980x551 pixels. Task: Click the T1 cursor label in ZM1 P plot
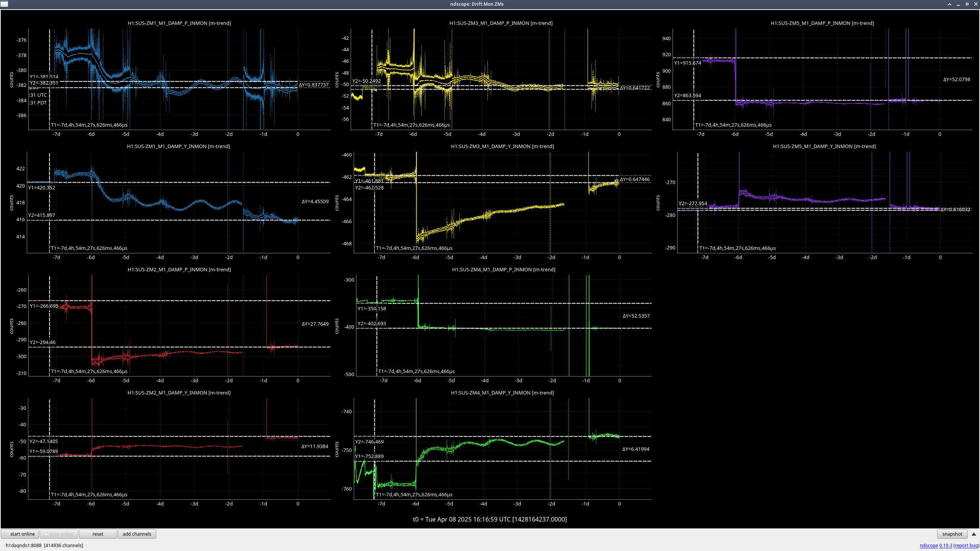click(89, 125)
